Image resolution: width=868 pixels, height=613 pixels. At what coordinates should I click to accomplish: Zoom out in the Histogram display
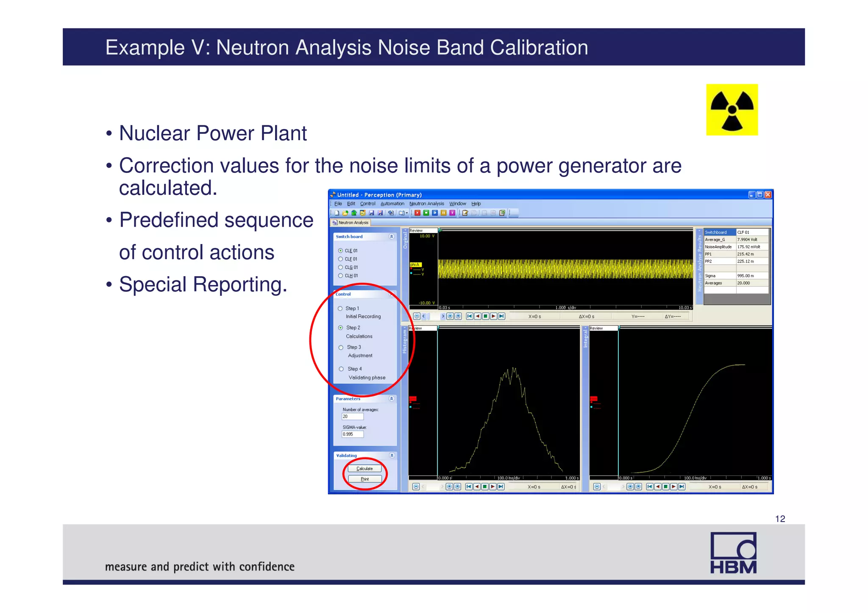pyautogui.click(x=416, y=487)
